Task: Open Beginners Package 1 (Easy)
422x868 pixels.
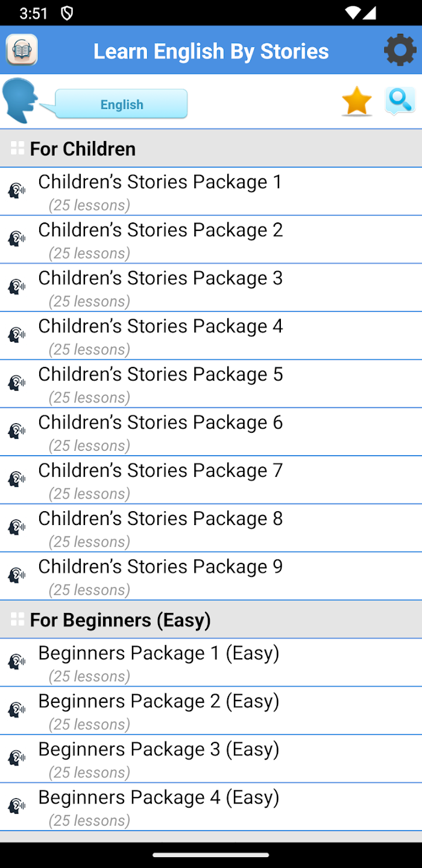Action: (159, 662)
